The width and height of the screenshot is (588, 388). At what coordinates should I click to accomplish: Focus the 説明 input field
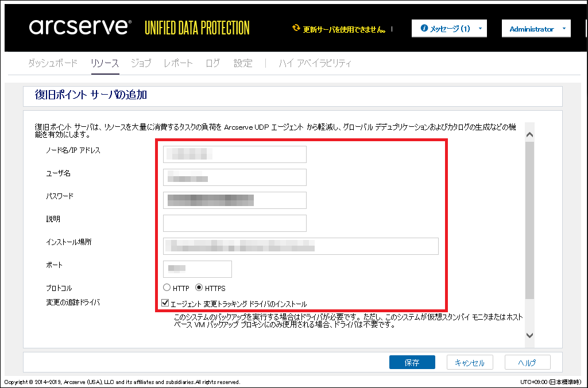(x=235, y=223)
